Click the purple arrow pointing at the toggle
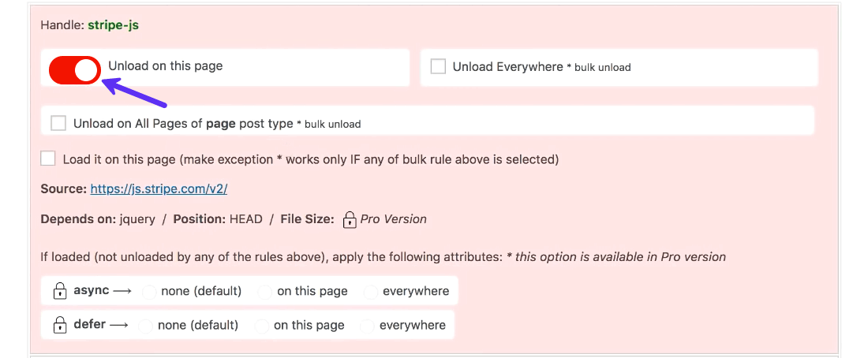 tap(135, 91)
